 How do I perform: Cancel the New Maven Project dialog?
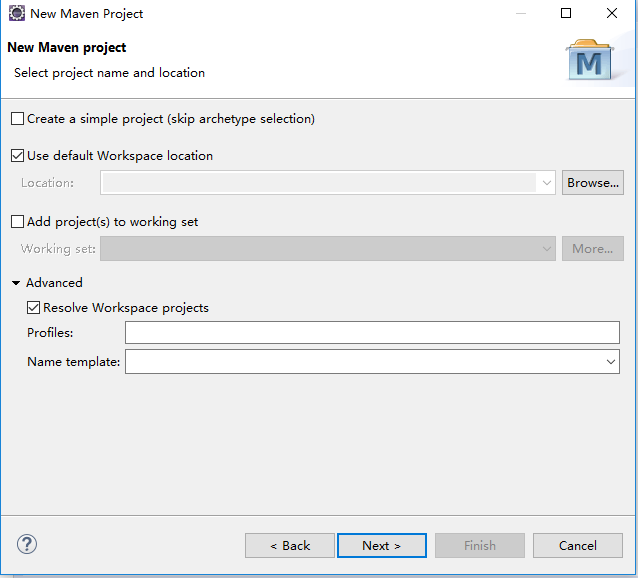pyautogui.click(x=578, y=545)
